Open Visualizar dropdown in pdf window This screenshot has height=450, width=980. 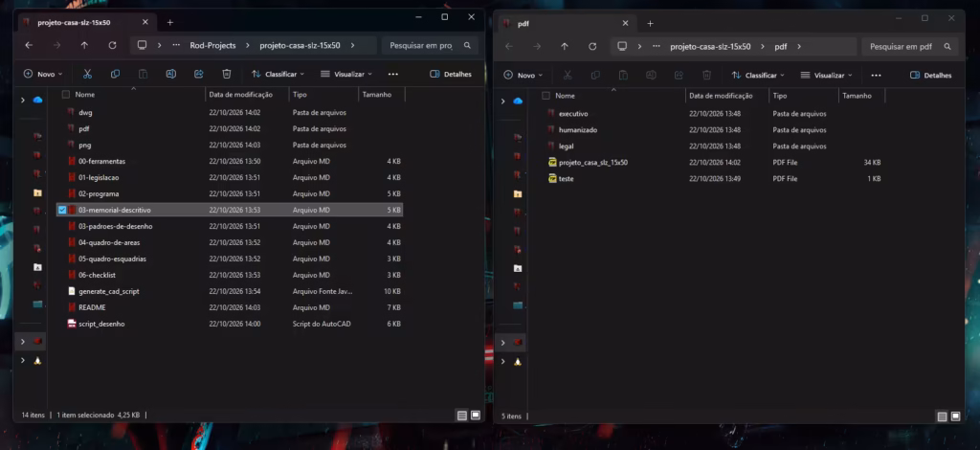click(826, 75)
